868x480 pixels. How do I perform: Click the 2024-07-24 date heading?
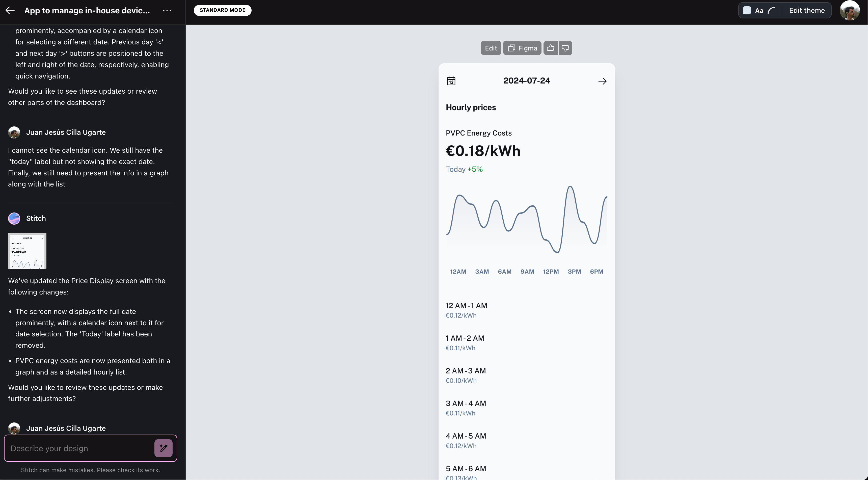tap(526, 81)
